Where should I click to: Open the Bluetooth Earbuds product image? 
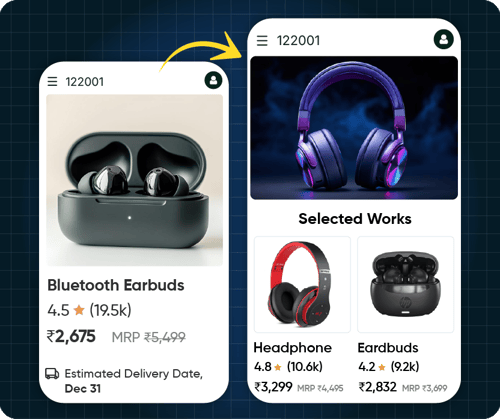click(134, 180)
